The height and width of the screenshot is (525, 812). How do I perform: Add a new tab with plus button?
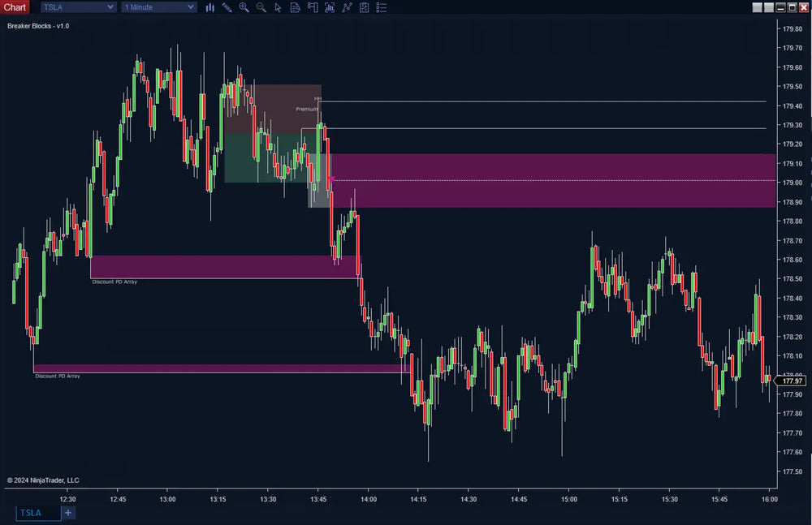68,513
